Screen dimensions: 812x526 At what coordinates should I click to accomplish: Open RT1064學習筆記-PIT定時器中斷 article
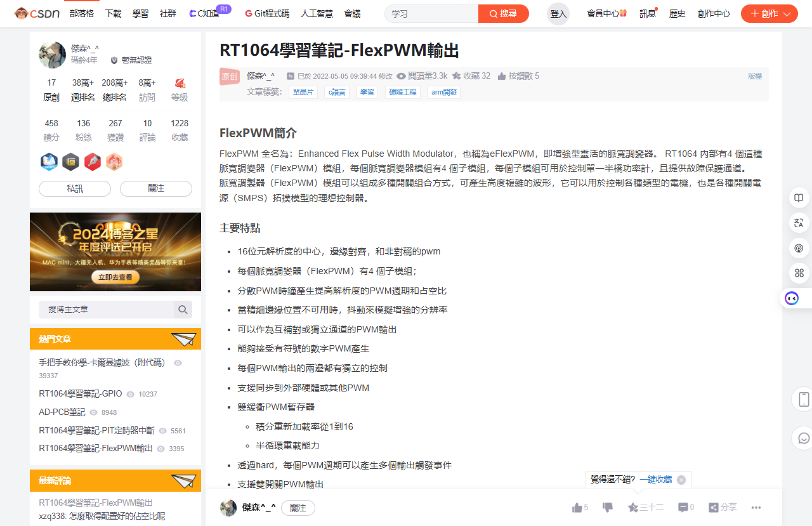(x=96, y=430)
